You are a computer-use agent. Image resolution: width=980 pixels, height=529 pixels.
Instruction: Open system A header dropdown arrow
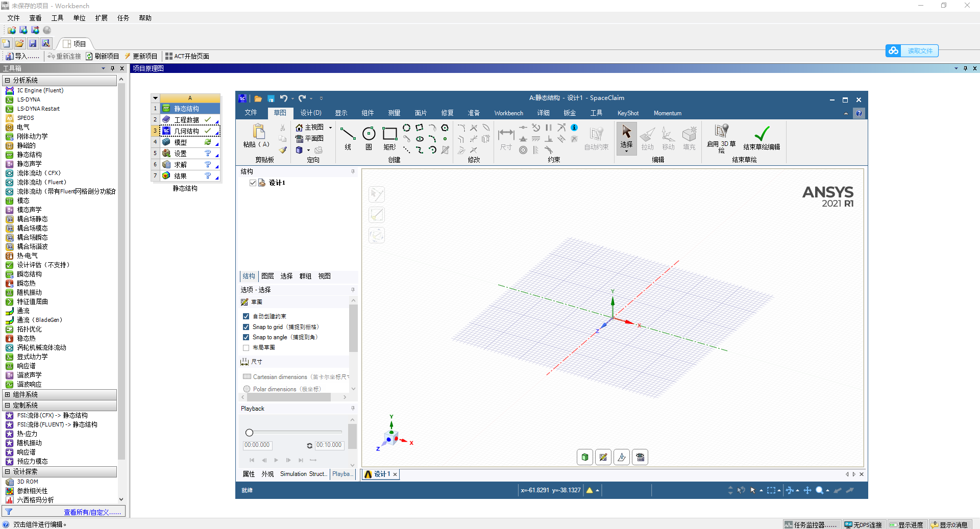point(155,98)
